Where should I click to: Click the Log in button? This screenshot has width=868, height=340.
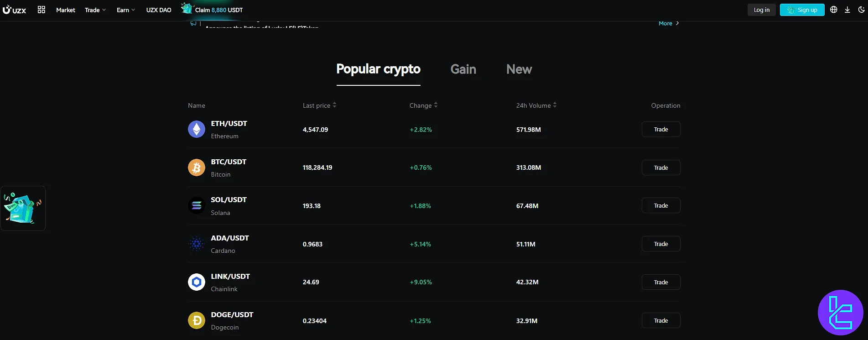click(762, 10)
